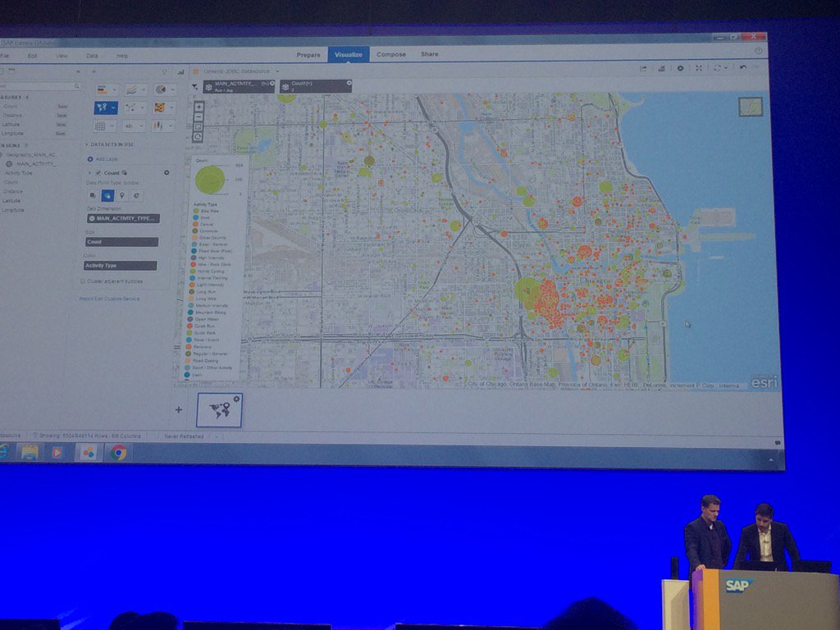Open SAP Lumira taskbar icon
Image resolution: width=840 pixels, height=630 pixels.
click(x=89, y=453)
